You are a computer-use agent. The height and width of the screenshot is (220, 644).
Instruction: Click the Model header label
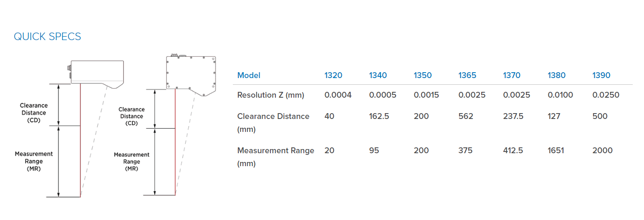pos(249,76)
